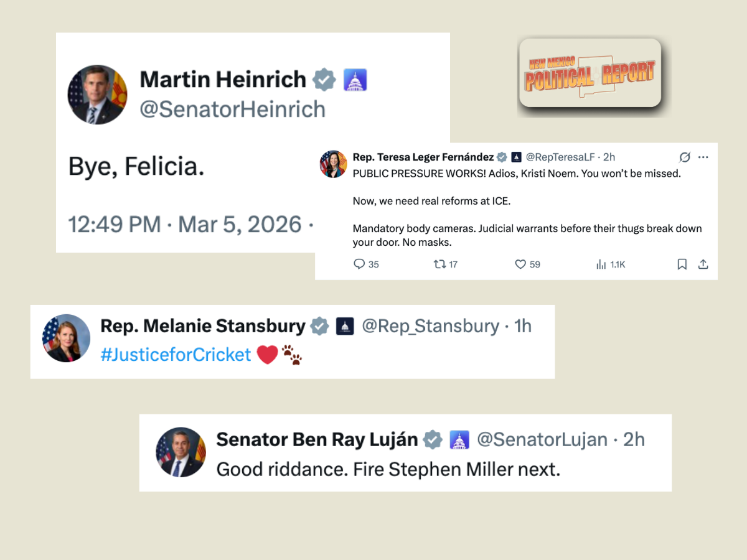Retweet Teresa Leger Fernández's tweet

(x=439, y=264)
